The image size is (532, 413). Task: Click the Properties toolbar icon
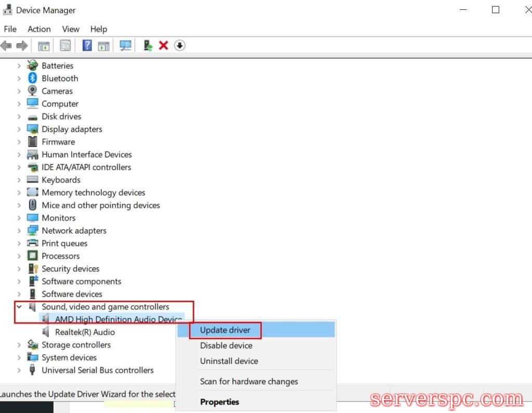coord(65,46)
